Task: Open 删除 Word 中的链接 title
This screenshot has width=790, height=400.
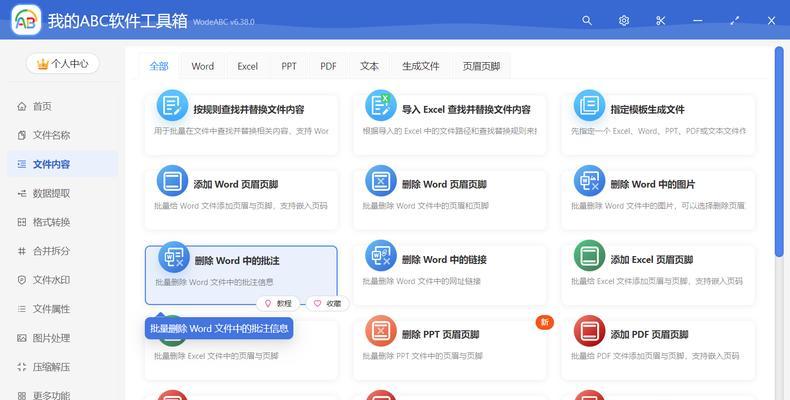Action: point(444,259)
